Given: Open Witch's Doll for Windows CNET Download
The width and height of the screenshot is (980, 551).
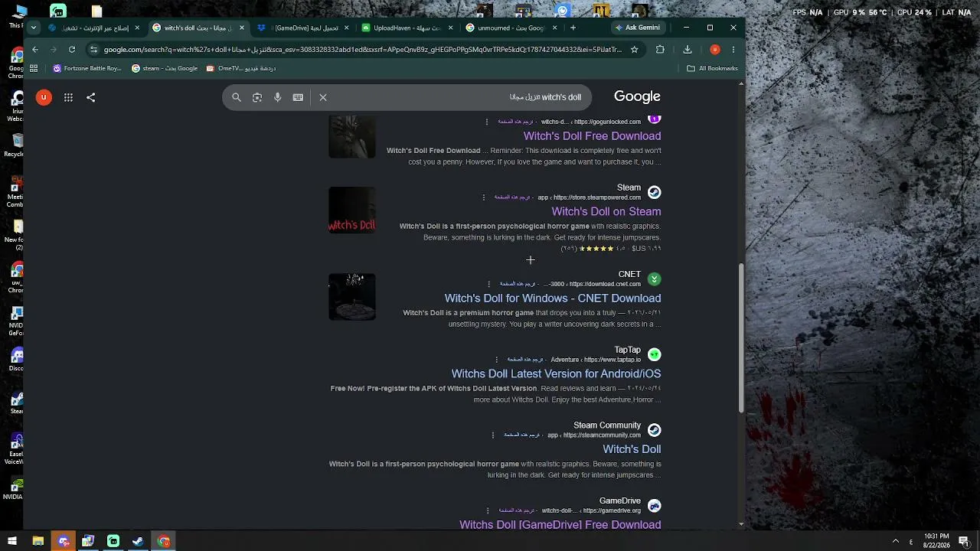Looking at the screenshot, I should [x=553, y=298].
